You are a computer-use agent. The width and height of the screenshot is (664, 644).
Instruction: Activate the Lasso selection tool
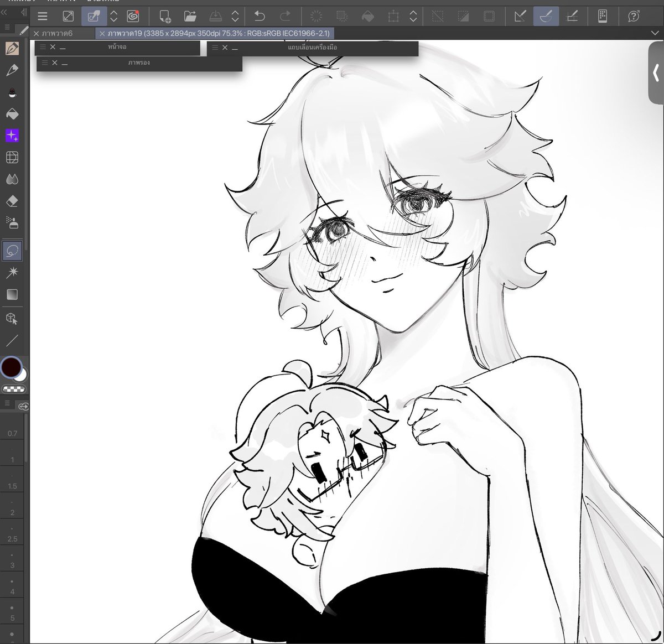[12, 251]
